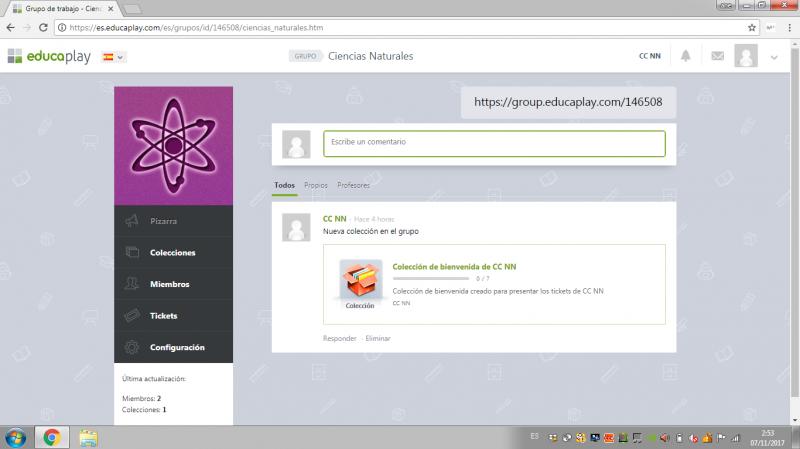Open File Explorer from taskbar
Screen dimensions: 800x449
[88, 438]
